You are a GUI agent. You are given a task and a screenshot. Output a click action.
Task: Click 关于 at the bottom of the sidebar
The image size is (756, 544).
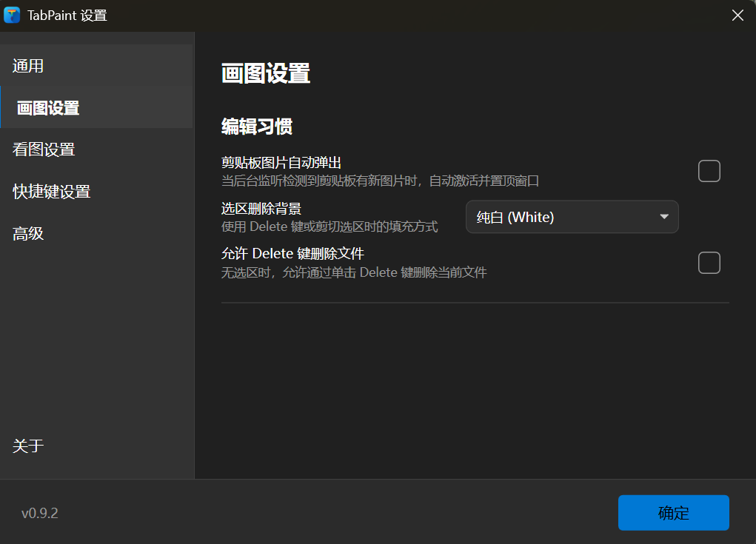click(28, 446)
